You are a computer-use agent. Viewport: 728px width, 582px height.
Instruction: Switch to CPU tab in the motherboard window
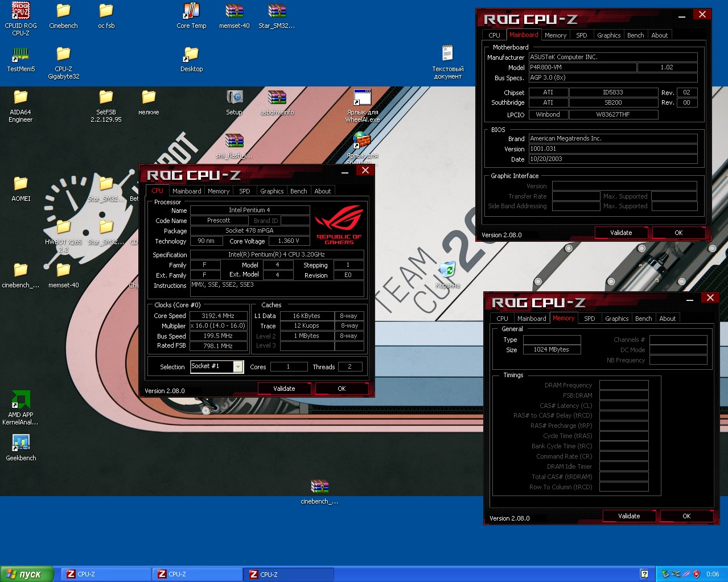(x=494, y=35)
